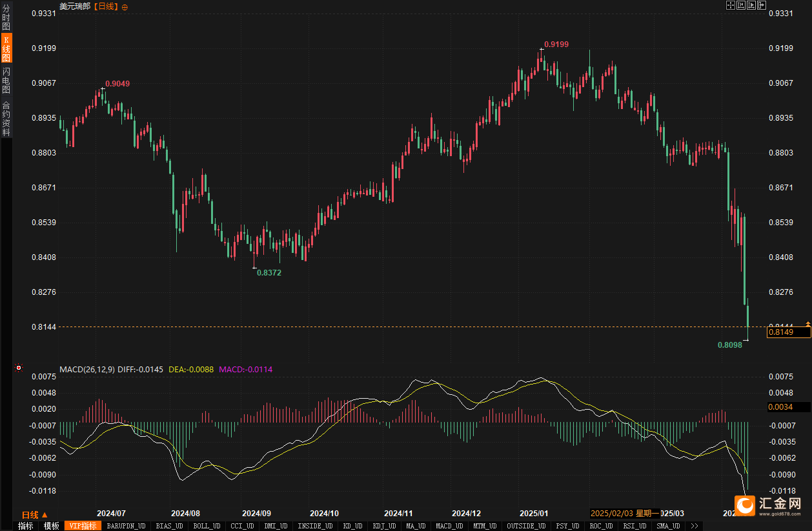Click the 【日线】 period label in title
Viewport: 812px width, 531px height.
[x=106, y=6]
